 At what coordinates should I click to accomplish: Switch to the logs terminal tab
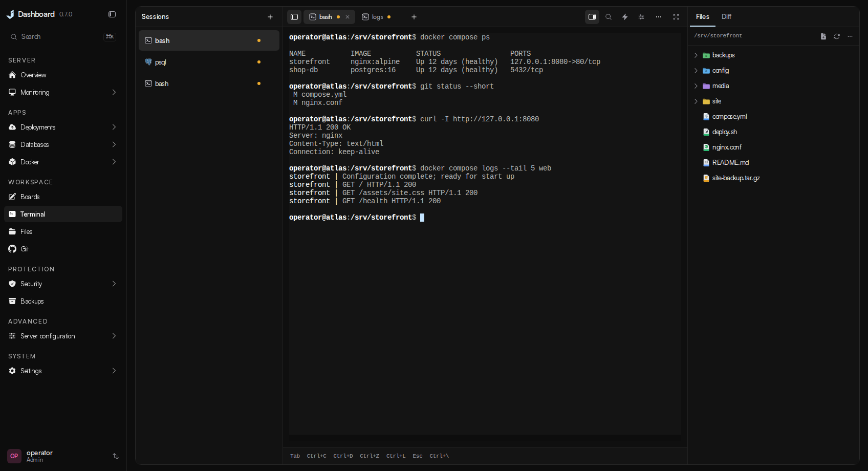pyautogui.click(x=377, y=17)
